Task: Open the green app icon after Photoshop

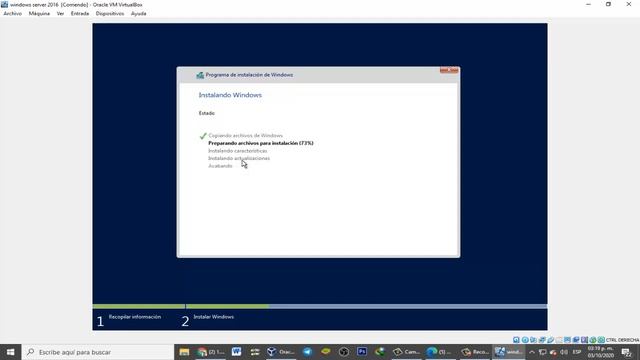Action: [380, 352]
